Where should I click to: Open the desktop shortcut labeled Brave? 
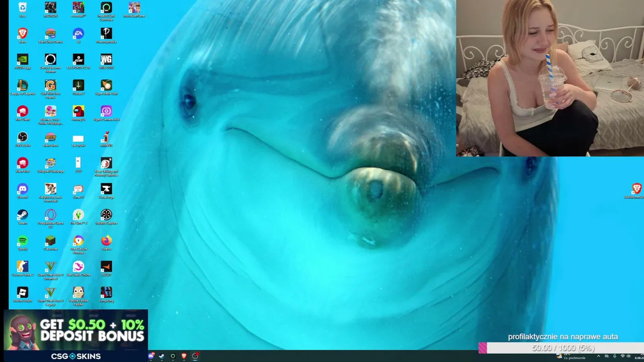coord(22,36)
